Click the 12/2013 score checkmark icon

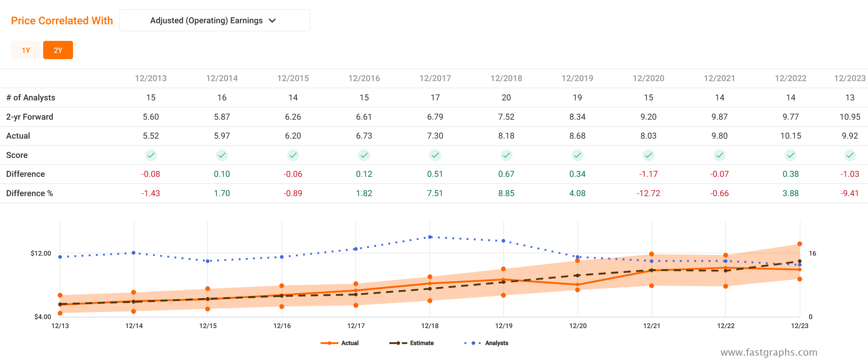click(x=151, y=155)
